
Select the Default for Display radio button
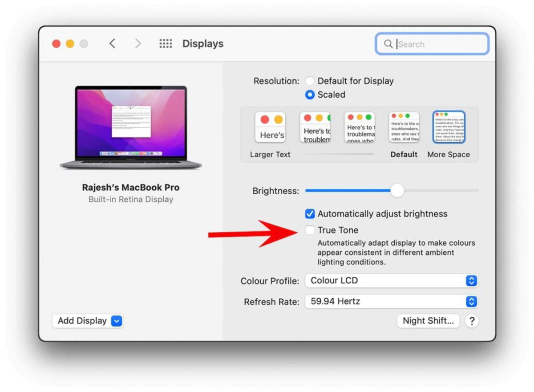click(x=310, y=81)
